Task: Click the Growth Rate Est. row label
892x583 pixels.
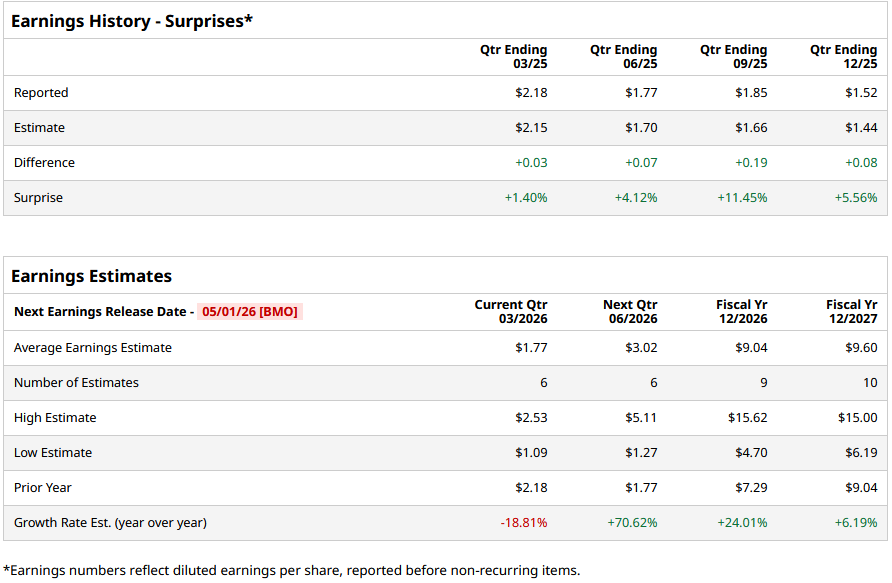Action: (110, 523)
